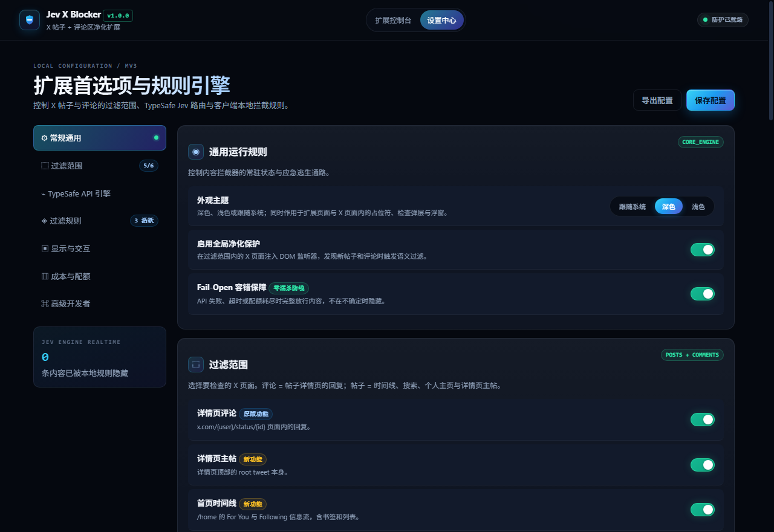Click the badge next to 详情页评论
The height and width of the screenshot is (532, 774).
(256, 414)
